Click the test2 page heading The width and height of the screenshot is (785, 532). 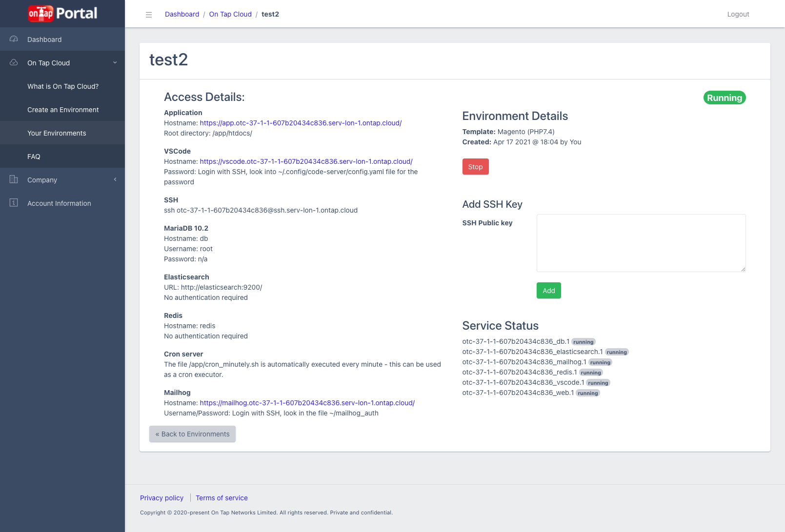[x=168, y=59]
